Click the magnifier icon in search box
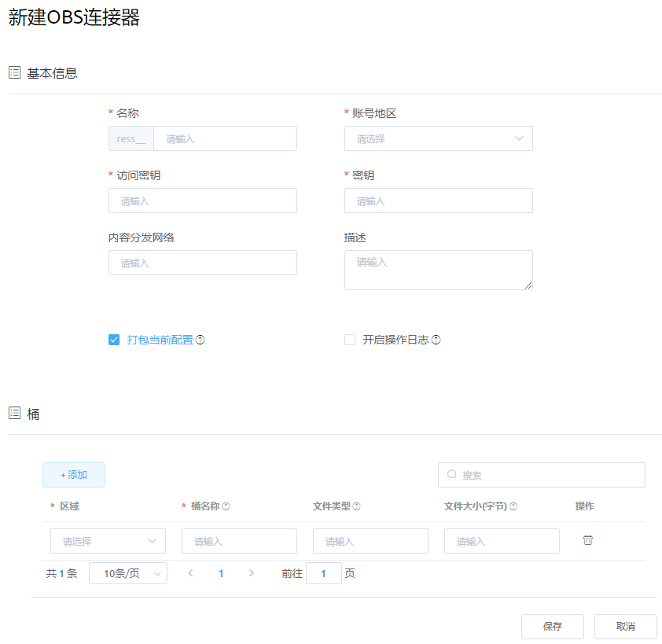The image size is (662, 644). pyautogui.click(x=452, y=475)
